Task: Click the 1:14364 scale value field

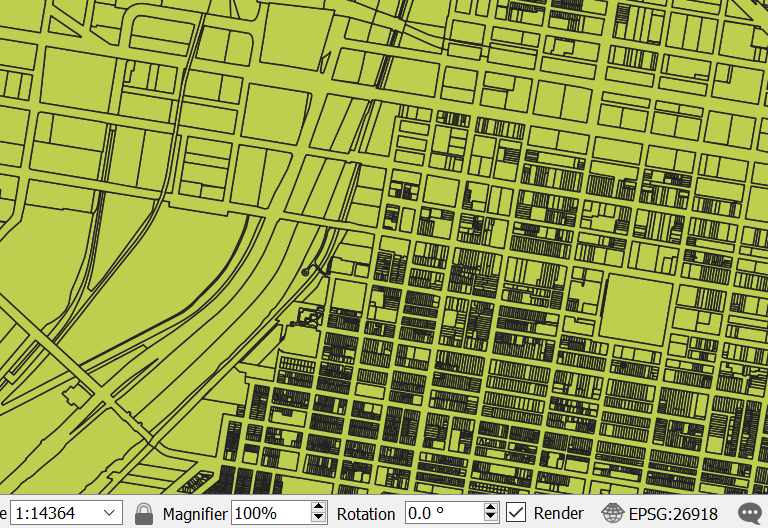Action: tap(55, 513)
